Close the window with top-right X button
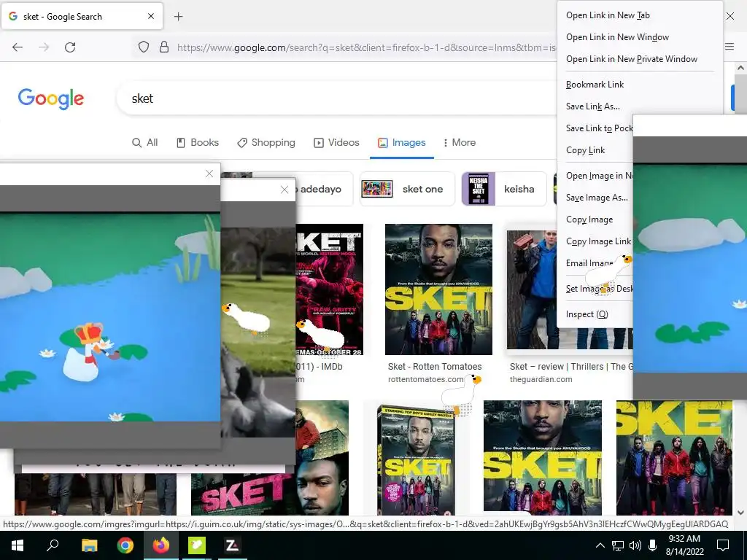The width and height of the screenshot is (747, 560). 730,16
